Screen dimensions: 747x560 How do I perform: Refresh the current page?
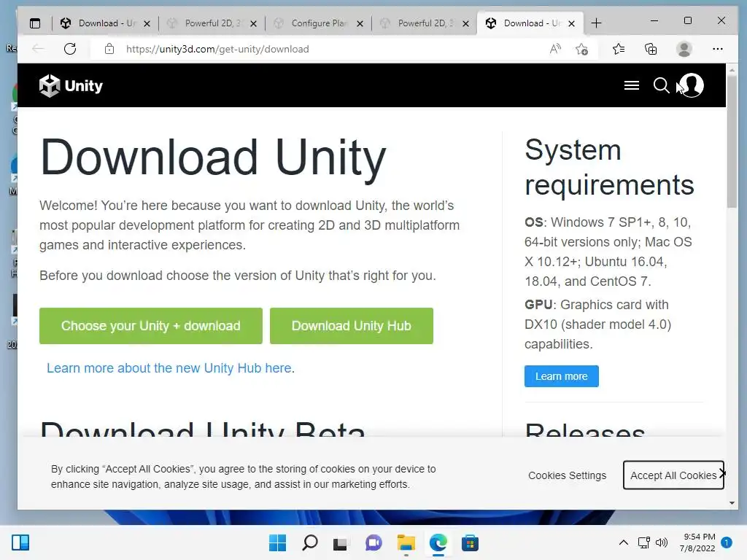coord(70,49)
